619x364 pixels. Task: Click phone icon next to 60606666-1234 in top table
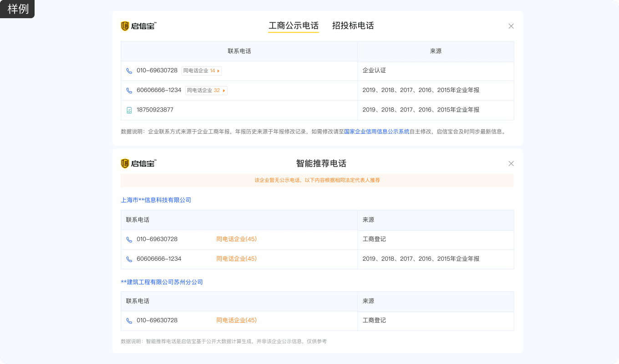point(129,91)
